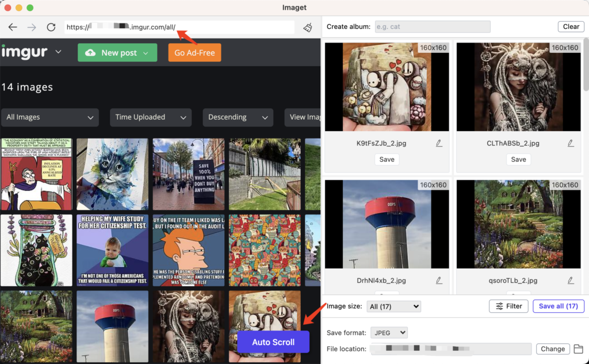589x364 pixels.
Task: Click the Filter sliders icon
Action: click(508, 306)
